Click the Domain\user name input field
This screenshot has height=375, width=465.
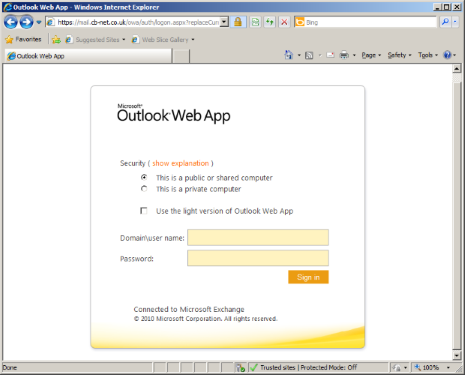(258, 237)
